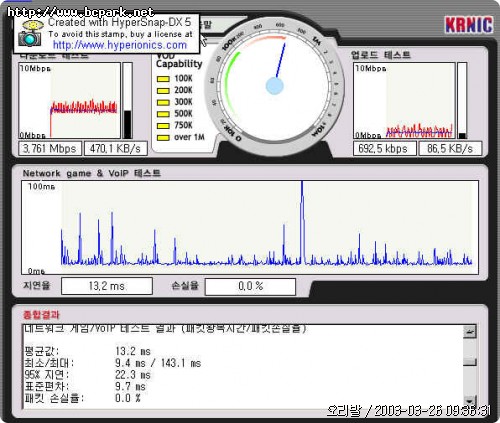Click the 0.0 % loss rate field
The height and width of the screenshot is (423, 500).
point(250,286)
